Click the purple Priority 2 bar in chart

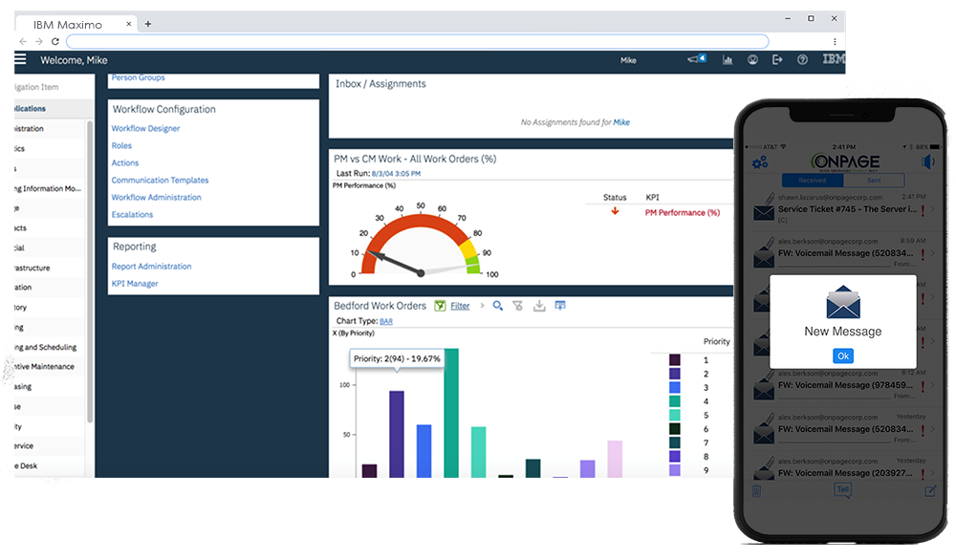tap(397, 434)
